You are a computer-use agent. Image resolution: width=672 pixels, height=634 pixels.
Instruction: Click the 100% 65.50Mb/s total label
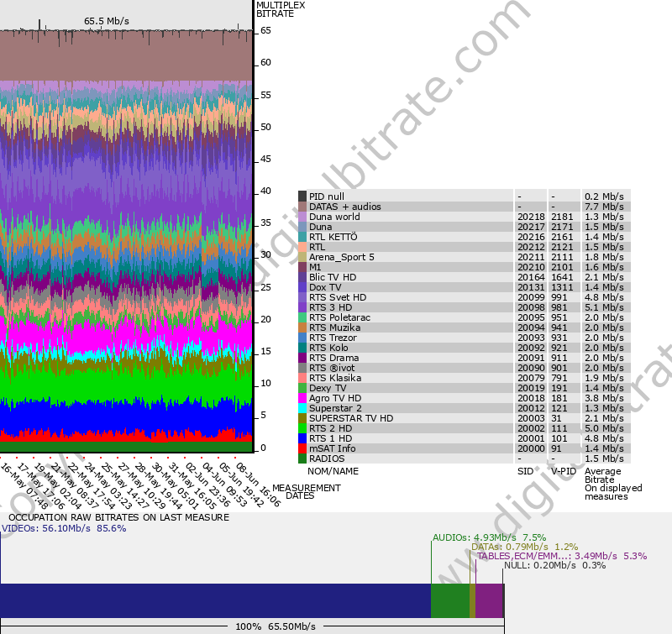(276, 626)
